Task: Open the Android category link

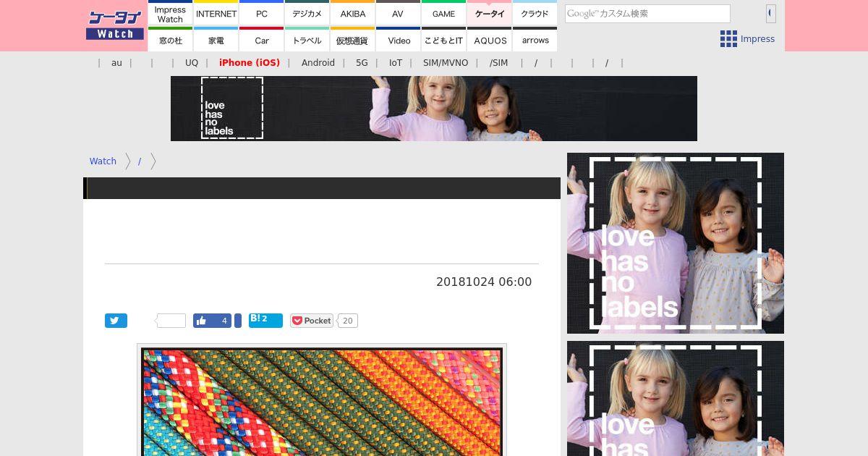Action: [x=318, y=63]
